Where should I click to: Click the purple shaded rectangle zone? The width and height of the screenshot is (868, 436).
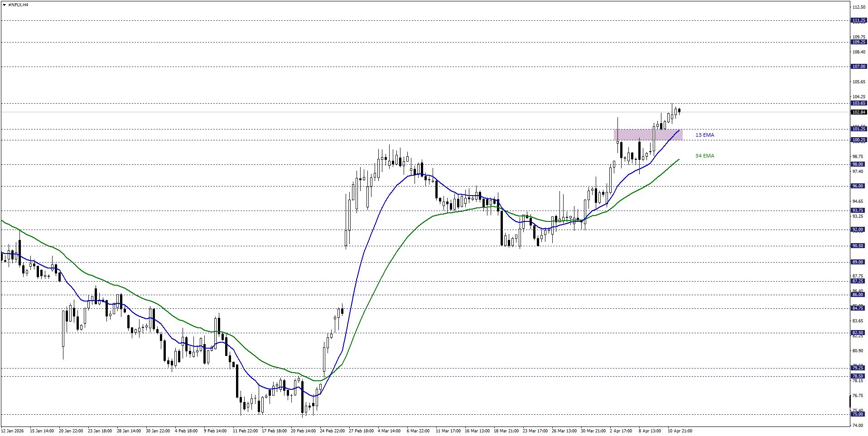(x=648, y=134)
